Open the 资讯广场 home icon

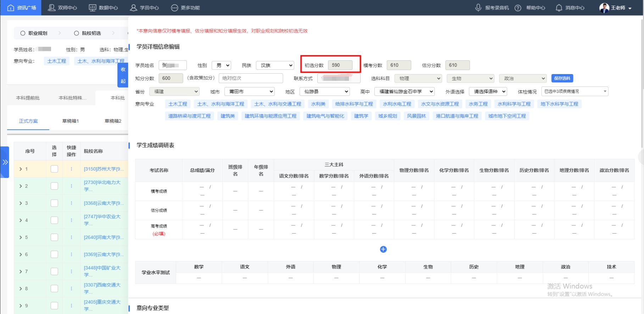[x=11, y=7]
